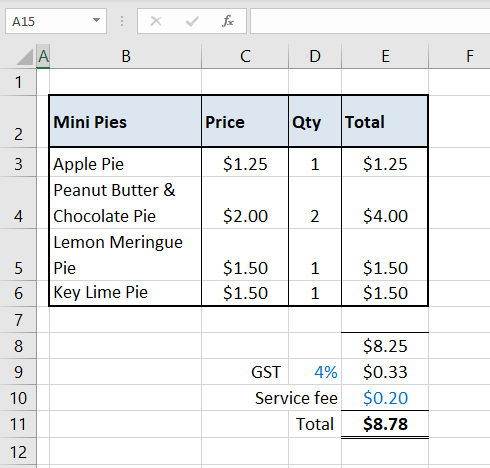490x468 pixels.
Task: Click the GST label cell
Action: 245,372
